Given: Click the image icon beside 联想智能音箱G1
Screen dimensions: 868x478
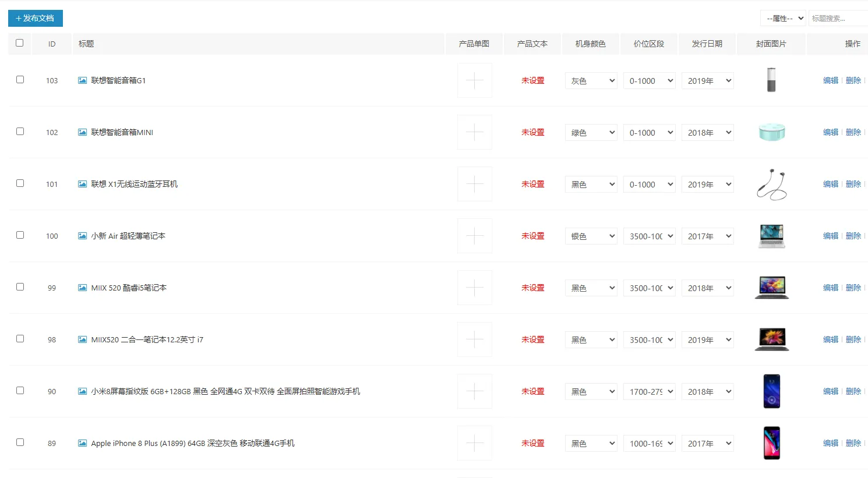Looking at the screenshot, I should (x=82, y=80).
